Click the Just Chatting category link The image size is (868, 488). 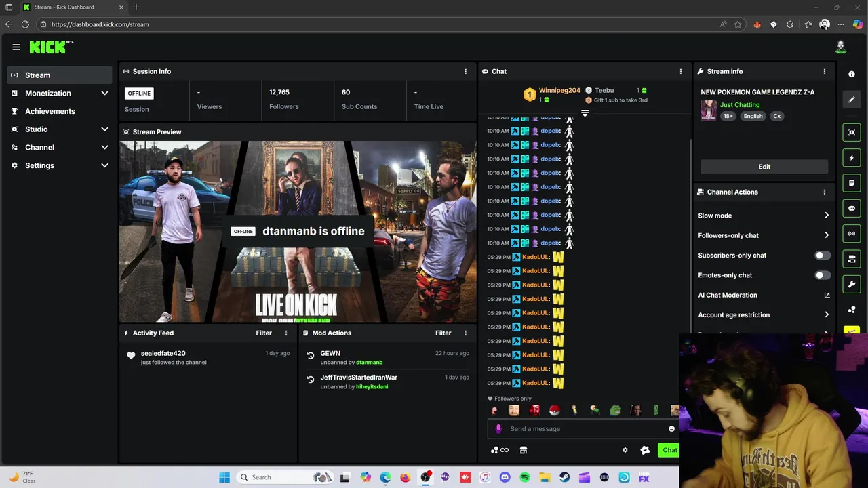(740, 105)
